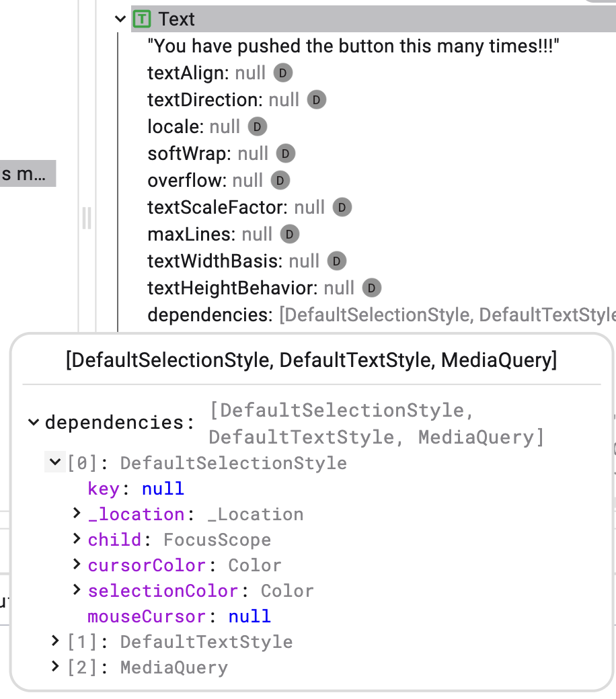Expand the MediaQuery dependency [2]
The width and height of the screenshot is (616, 699).
(54, 667)
